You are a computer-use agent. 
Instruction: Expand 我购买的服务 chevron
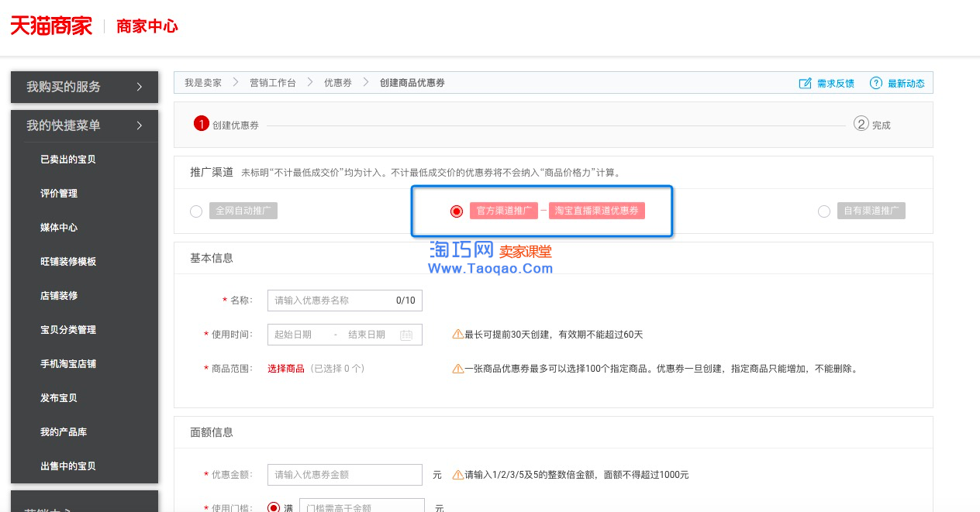point(140,87)
